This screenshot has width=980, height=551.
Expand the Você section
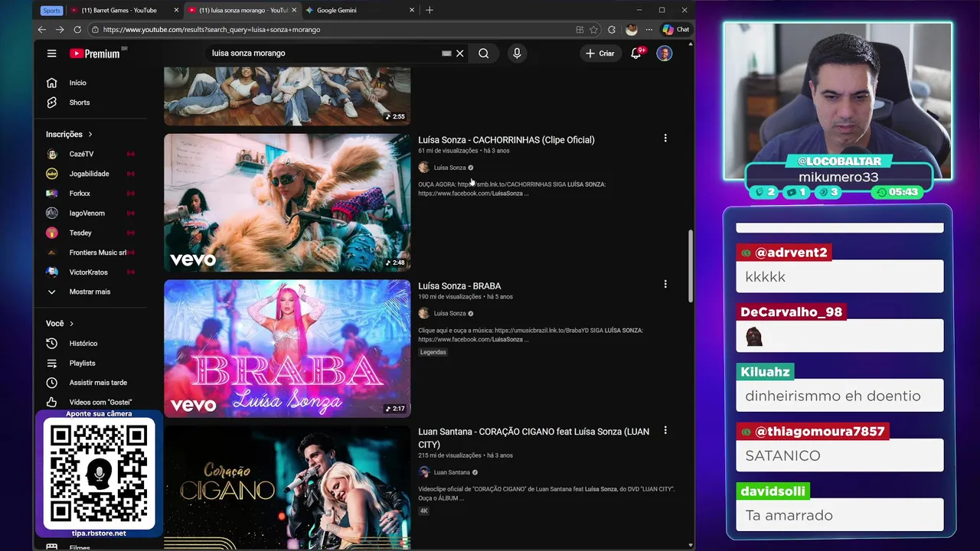(x=60, y=323)
